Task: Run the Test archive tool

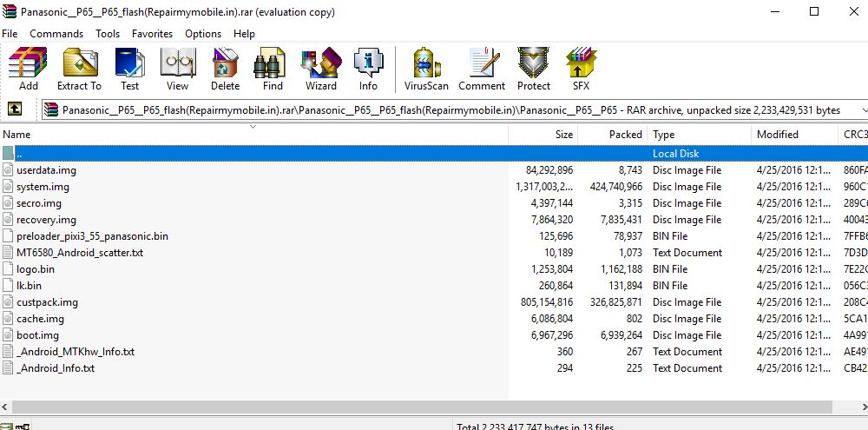Action: pyautogui.click(x=129, y=69)
